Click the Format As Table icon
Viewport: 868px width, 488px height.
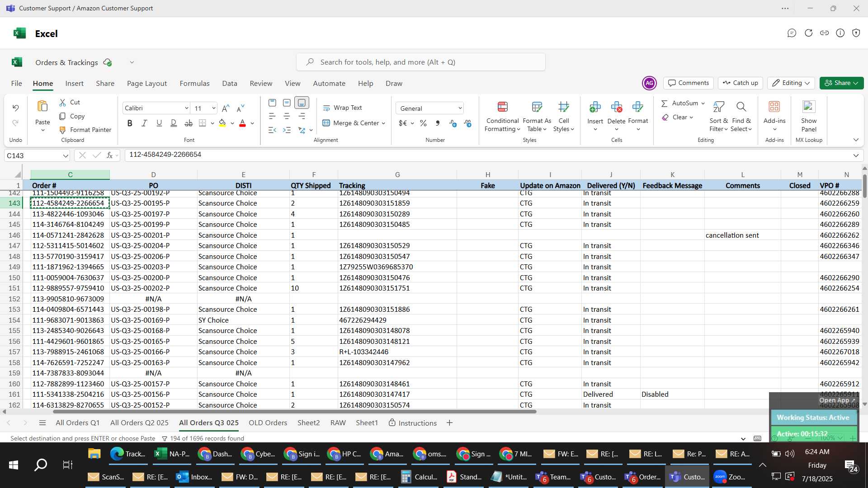coord(537,107)
